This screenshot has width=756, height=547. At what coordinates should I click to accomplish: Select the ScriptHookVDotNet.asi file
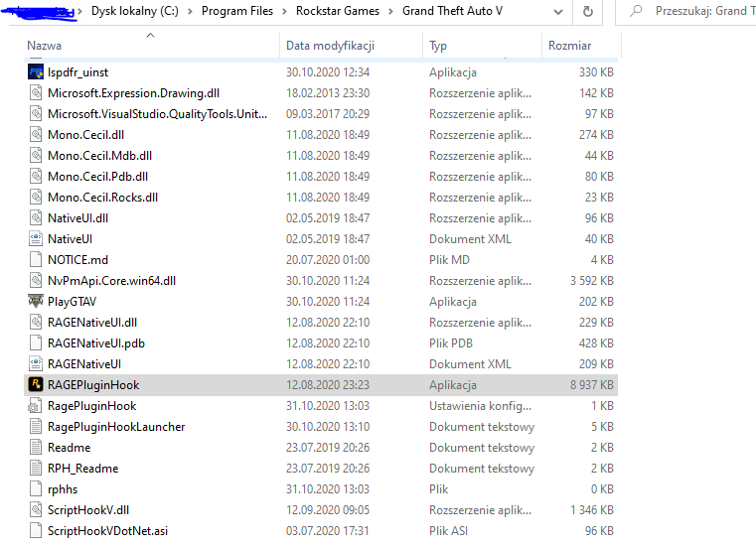click(321, 530)
